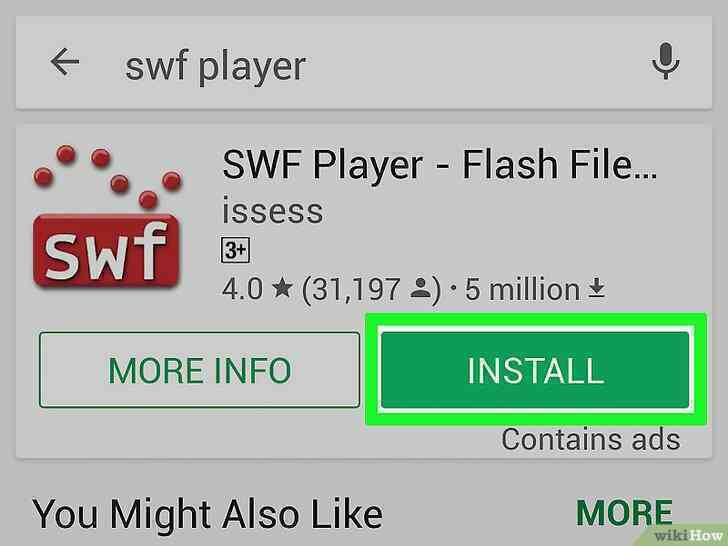Tap the You Might Also Like heading
The image size is (728, 546).
208,514
